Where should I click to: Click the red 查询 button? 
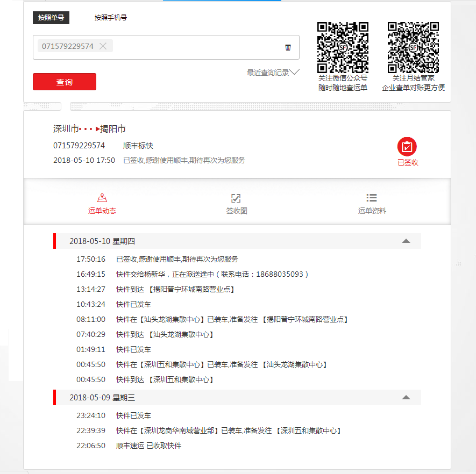65,82
